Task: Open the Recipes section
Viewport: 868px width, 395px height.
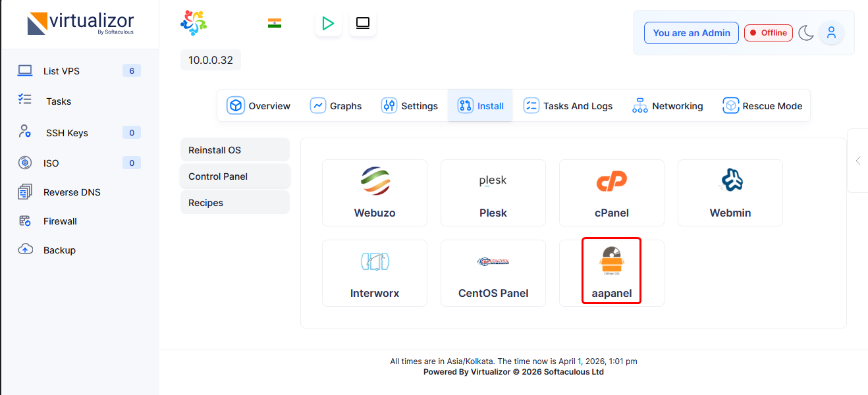Action: click(234, 203)
